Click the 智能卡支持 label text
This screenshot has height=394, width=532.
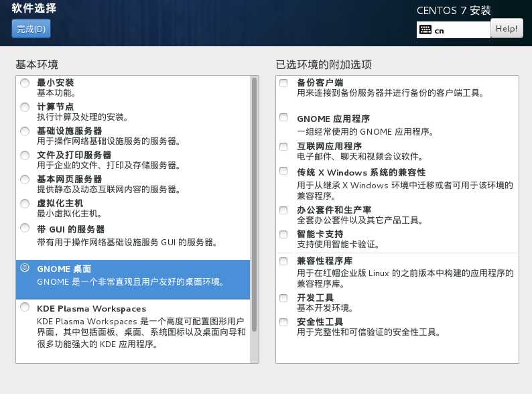click(x=320, y=234)
